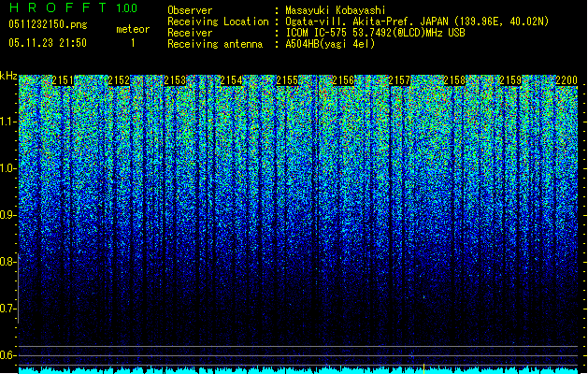This screenshot has height=374, width=588.
Task: Click the ICOM IC-575 receiver details
Action: 375,33
